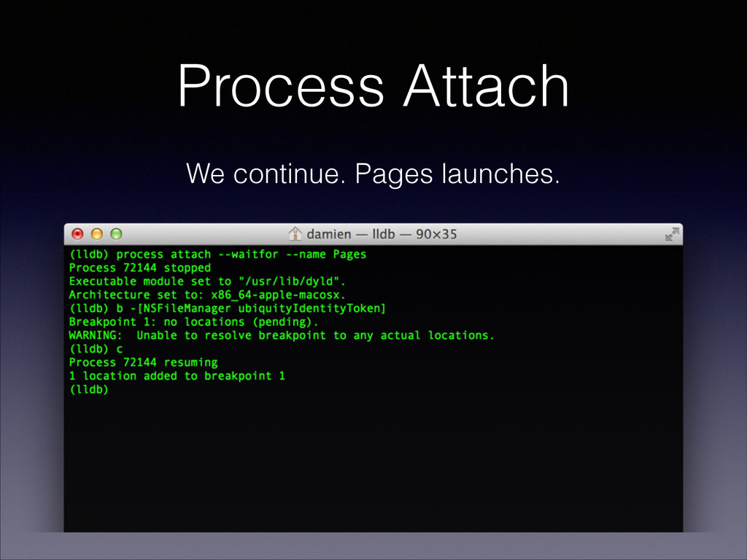This screenshot has height=560, width=747.
Task: Click 'Breakpoint 1: no locations (pending).' line
Action: [193, 322]
